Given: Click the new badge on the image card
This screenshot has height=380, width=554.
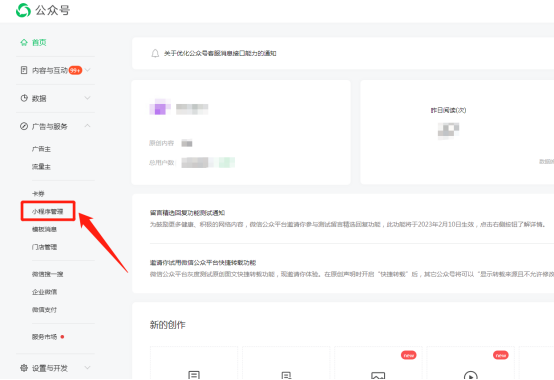Looking at the screenshot, I should [x=409, y=355].
